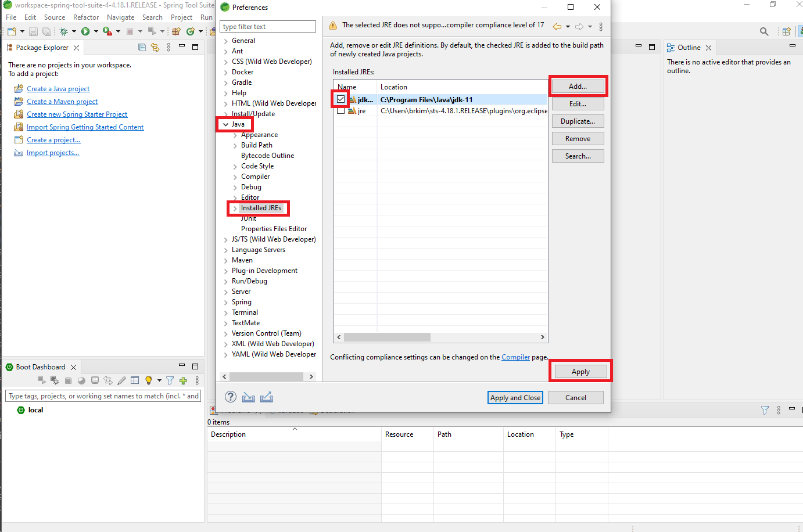803x532 pixels.
Task: Click Create a Maven project link
Action: pyautogui.click(x=62, y=102)
